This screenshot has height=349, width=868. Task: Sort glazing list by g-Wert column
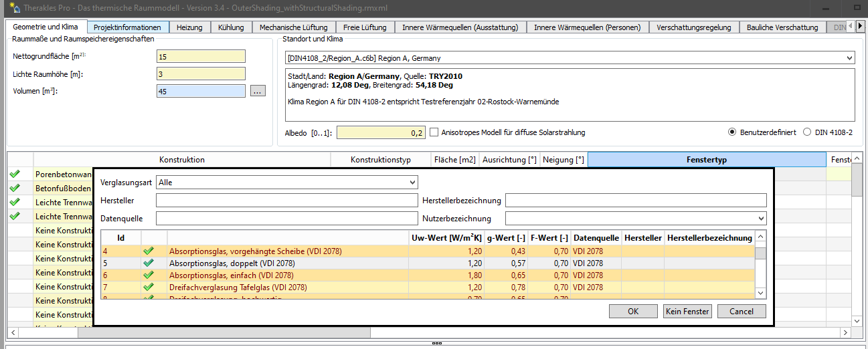tap(507, 237)
